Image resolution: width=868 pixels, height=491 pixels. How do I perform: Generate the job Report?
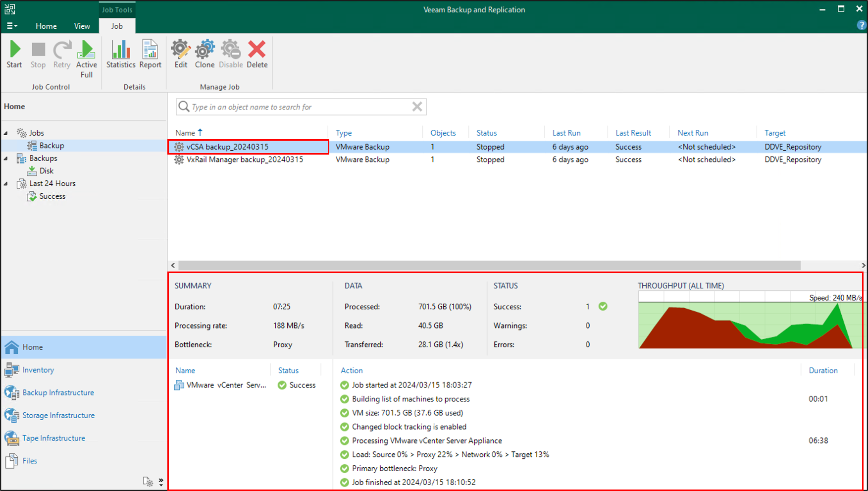(150, 55)
